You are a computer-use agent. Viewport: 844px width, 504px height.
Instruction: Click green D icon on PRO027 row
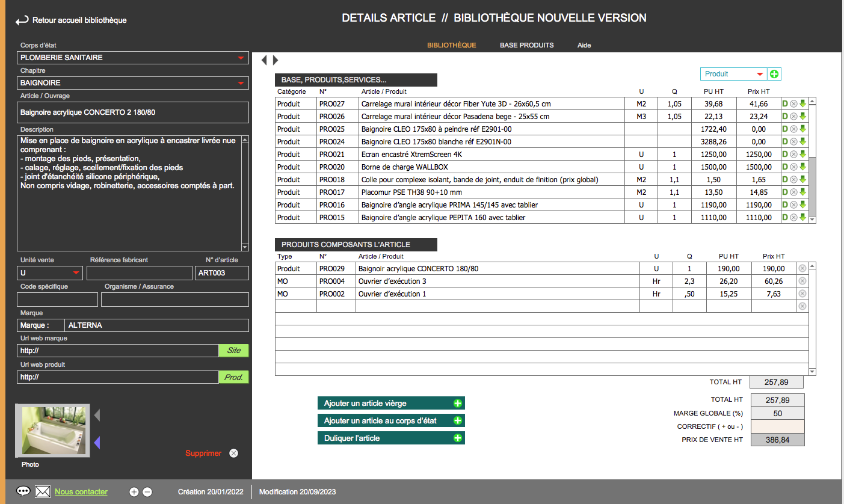(784, 103)
